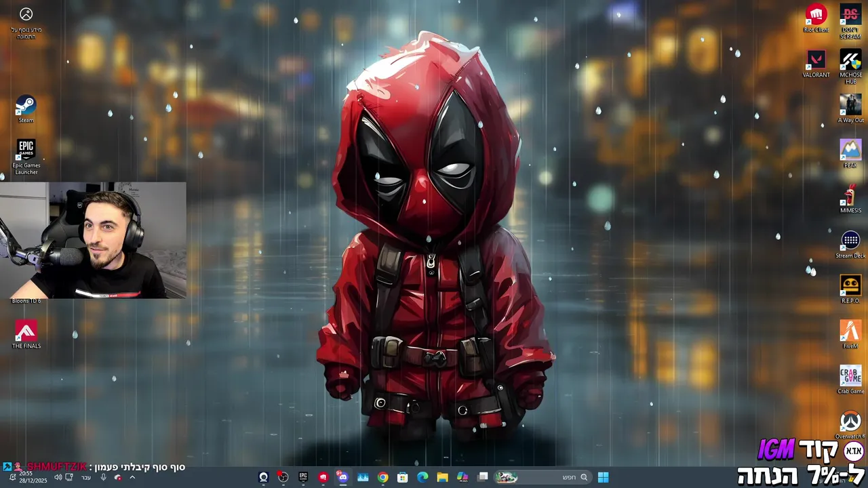Expand the hidden system tray icons chevron
The image size is (868, 488).
click(132, 477)
